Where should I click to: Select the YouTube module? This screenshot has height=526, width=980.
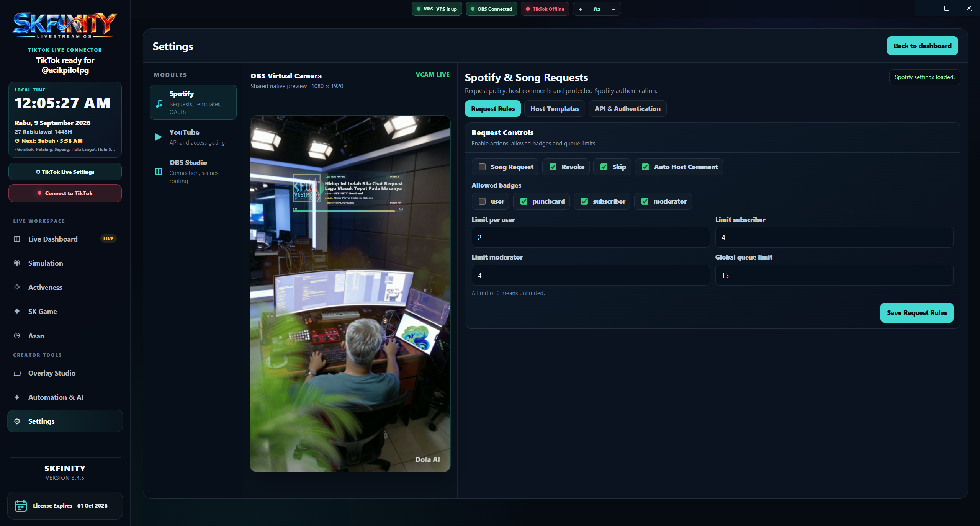[193, 137]
